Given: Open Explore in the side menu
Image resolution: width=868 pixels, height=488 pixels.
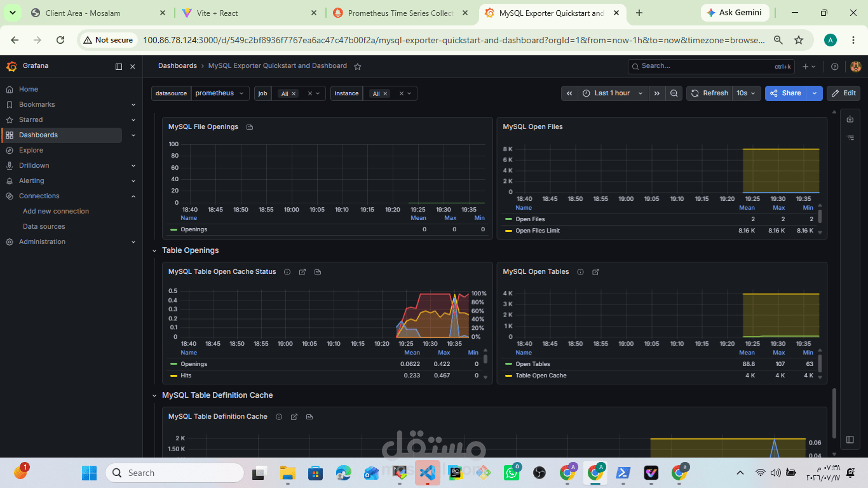Looking at the screenshot, I should tap(31, 151).
